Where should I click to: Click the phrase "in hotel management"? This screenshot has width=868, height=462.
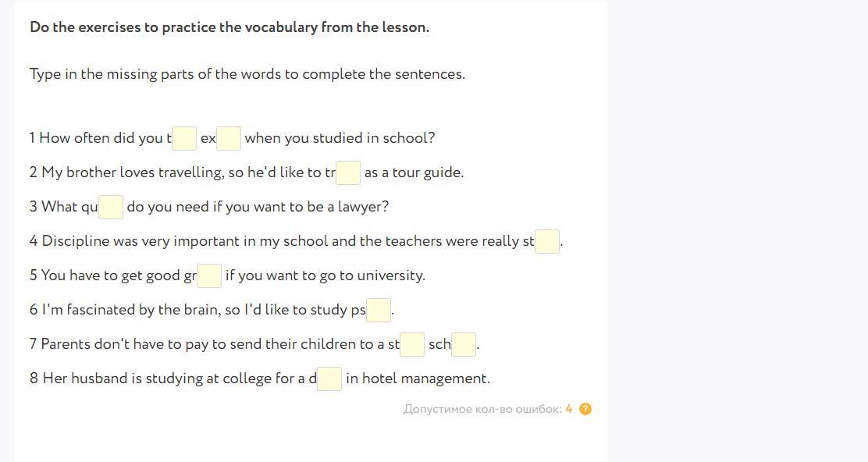click(418, 378)
